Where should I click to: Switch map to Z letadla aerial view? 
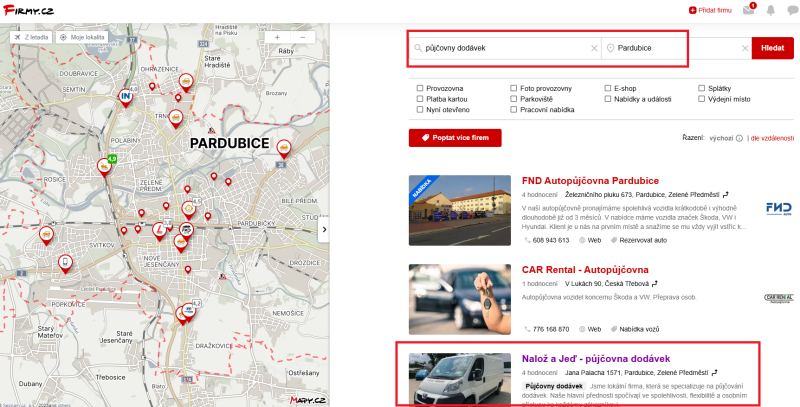(x=32, y=37)
